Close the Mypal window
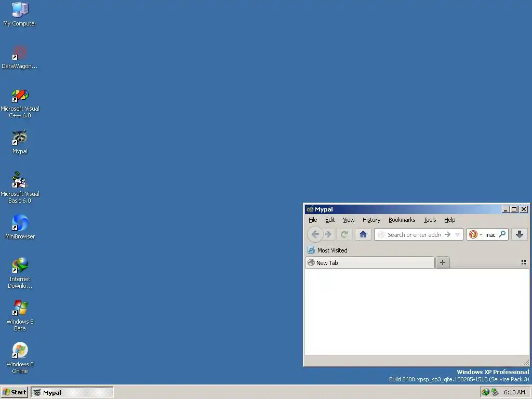This screenshot has width=532, height=399. (x=524, y=209)
